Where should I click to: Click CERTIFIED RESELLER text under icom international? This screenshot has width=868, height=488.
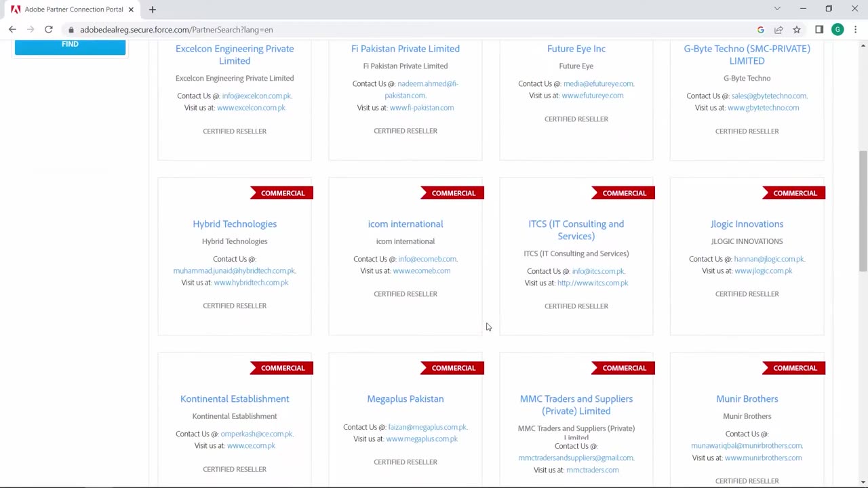pyautogui.click(x=406, y=294)
